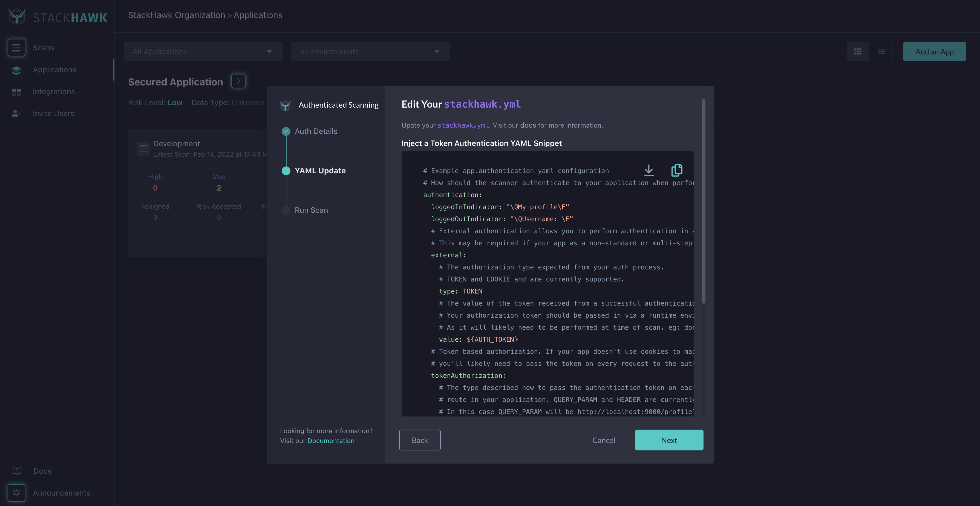The image size is (980, 506).
Task: Go to the Auth Details step
Action: pyautogui.click(x=316, y=131)
